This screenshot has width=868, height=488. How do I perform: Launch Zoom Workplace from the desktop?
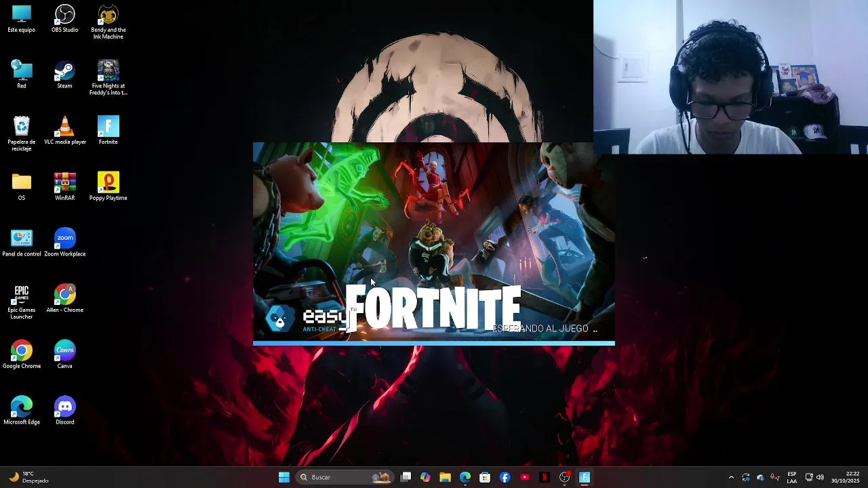pos(64,243)
